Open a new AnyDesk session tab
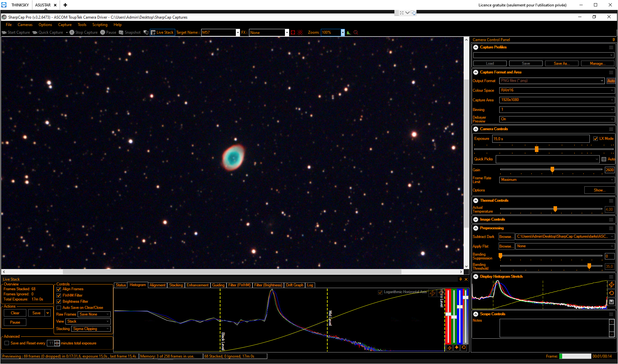This screenshot has height=364, width=618. point(65,5)
